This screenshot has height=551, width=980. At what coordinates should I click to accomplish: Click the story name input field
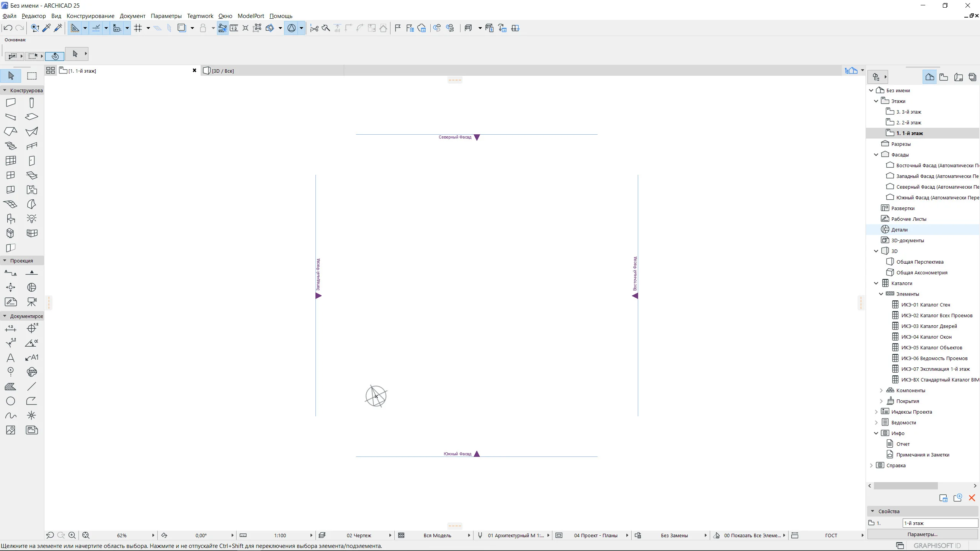(940, 523)
